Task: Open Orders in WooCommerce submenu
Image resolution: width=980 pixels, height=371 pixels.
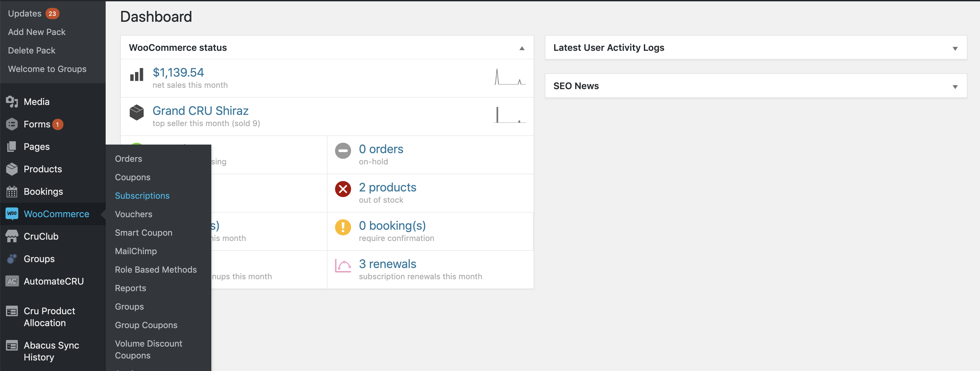Action: point(128,158)
